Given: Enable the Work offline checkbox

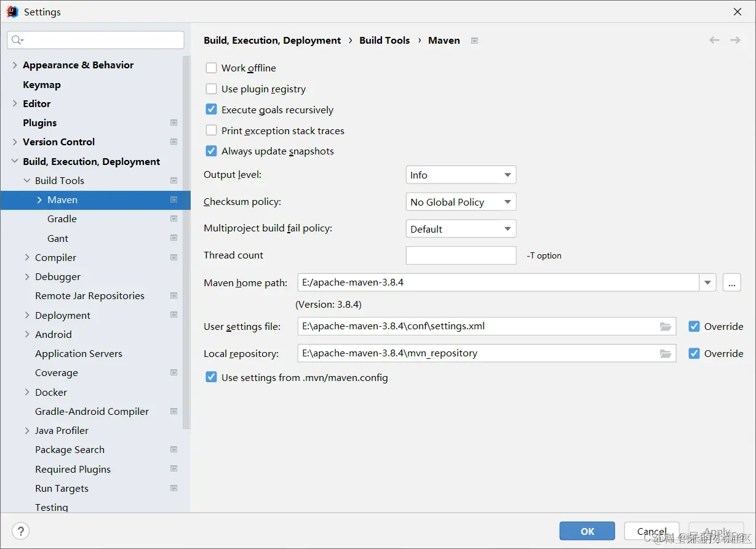Looking at the screenshot, I should (x=212, y=68).
